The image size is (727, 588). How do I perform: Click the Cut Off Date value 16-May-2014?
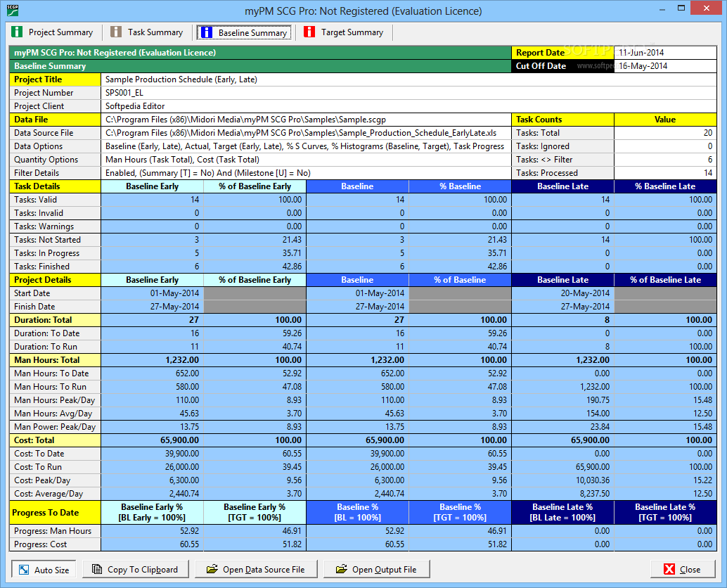[x=665, y=66]
